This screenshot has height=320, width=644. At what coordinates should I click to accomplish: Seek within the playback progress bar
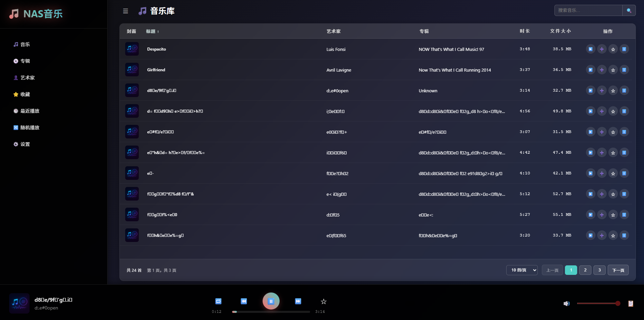pyautogui.click(x=271, y=312)
